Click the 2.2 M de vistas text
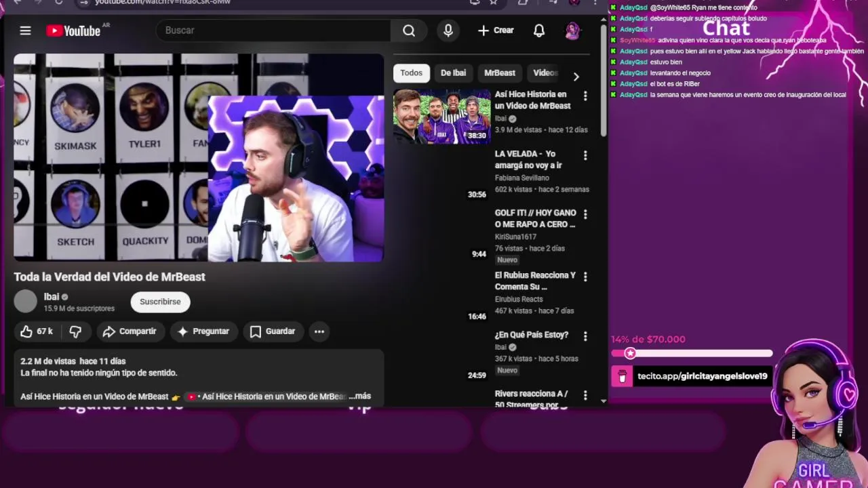Image resolution: width=868 pixels, height=488 pixels. point(48,361)
